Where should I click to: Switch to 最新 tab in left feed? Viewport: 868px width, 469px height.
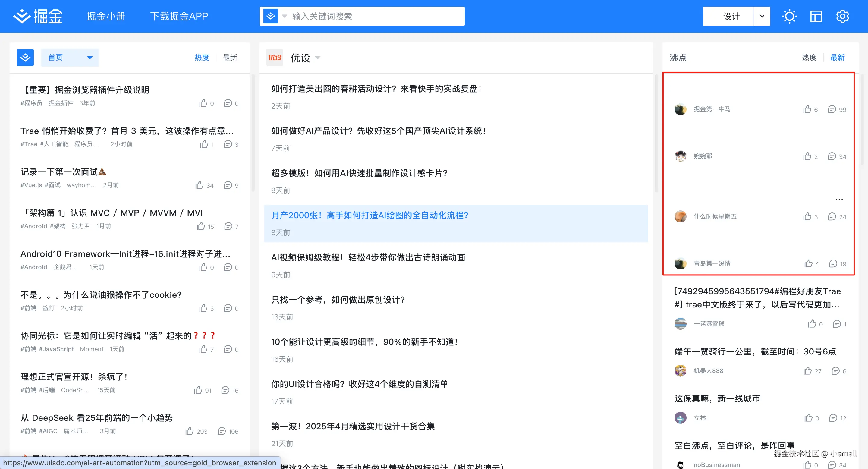click(x=230, y=57)
